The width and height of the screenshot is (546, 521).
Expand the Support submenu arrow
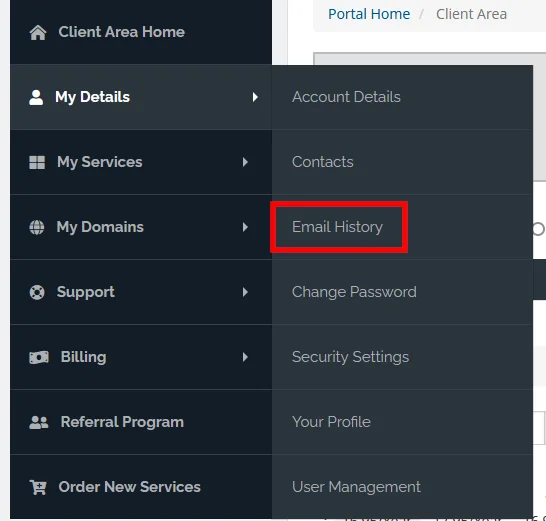pyautogui.click(x=245, y=292)
